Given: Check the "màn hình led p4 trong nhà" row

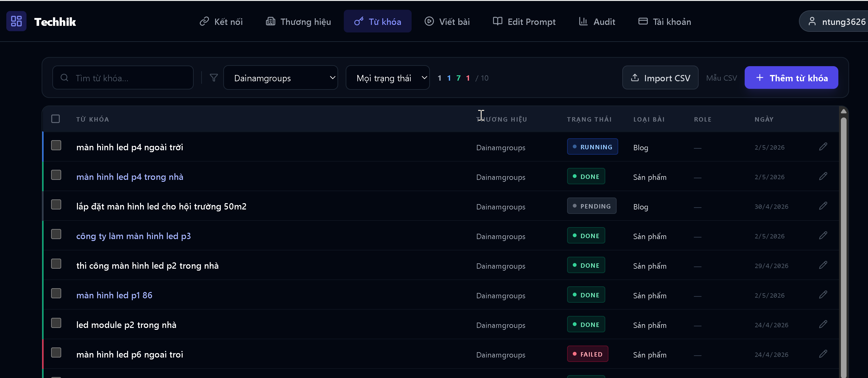Looking at the screenshot, I should (x=56, y=175).
